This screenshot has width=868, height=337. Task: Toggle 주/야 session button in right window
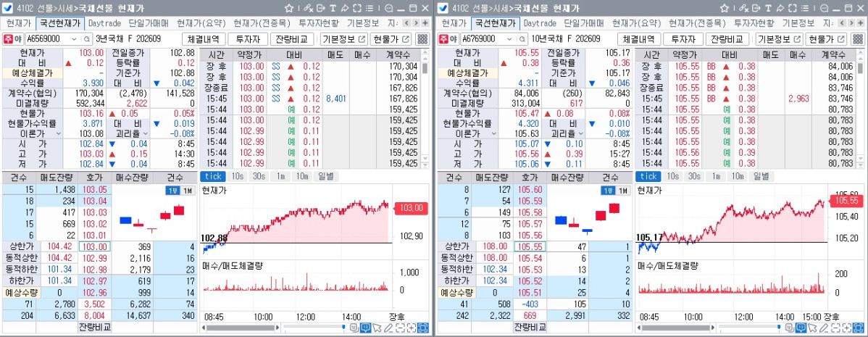tap(448, 39)
